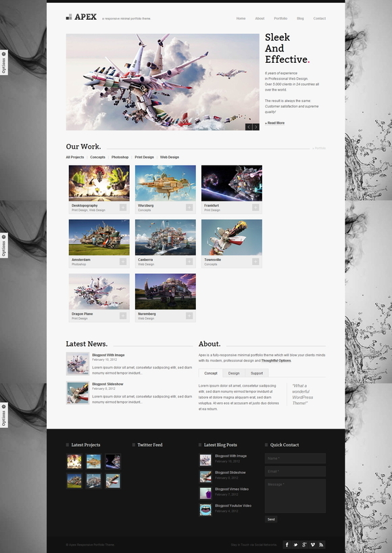Open About in the top navigation

click(x=260, y=18)
